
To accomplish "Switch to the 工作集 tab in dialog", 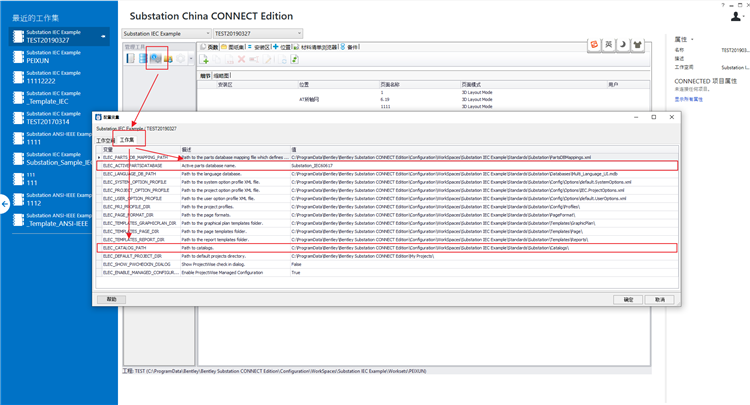I will [x=127, y=140].
